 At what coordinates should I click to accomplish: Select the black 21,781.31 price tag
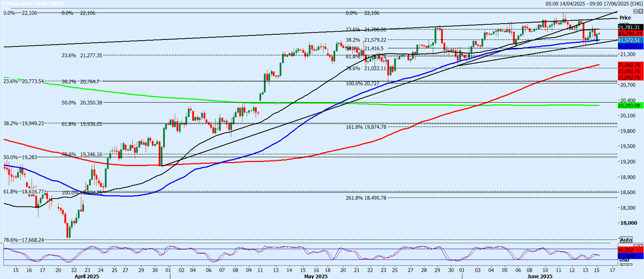[630, 27]
